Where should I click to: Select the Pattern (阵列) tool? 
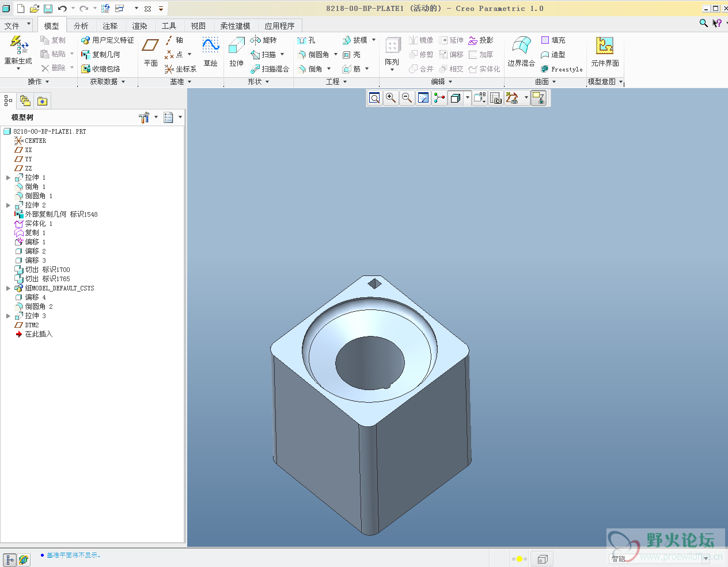tap(392, 54)
